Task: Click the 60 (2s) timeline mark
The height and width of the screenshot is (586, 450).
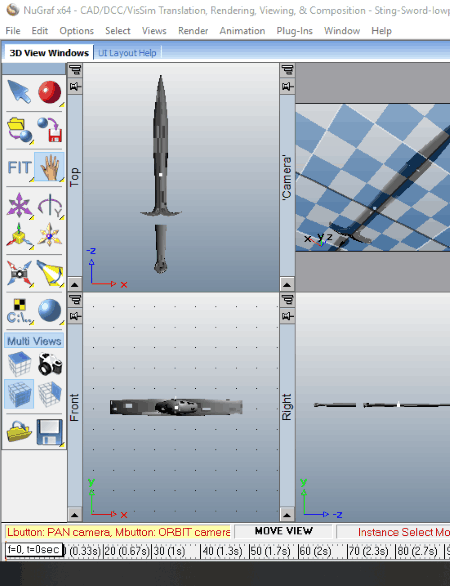Action: click(x=316, y=551)
